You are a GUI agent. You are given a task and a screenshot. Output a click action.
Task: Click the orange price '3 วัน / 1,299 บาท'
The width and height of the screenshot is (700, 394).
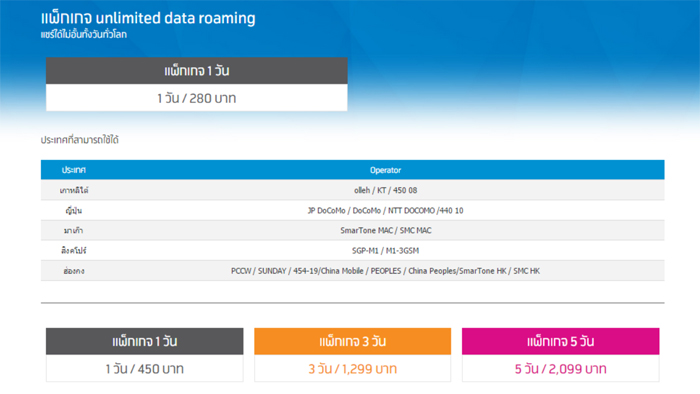(x=353, y=369)
